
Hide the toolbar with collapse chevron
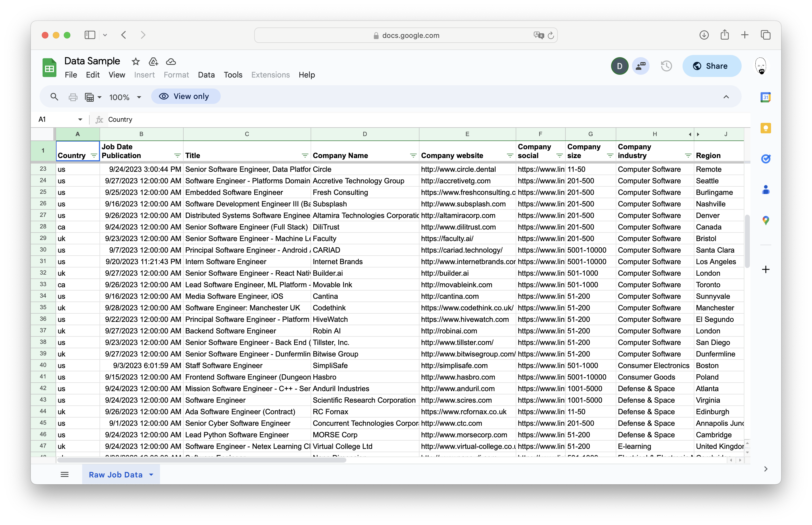pos(726,97)
